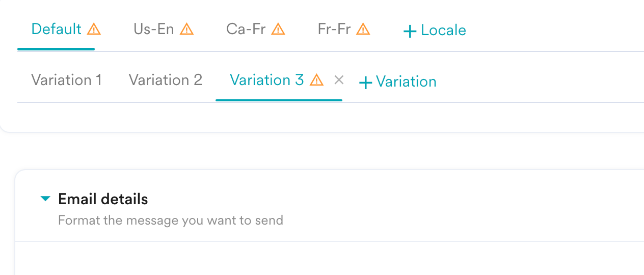Click the plus icon before Locale
The image size is (644, 275).
(x=410, y=31)
